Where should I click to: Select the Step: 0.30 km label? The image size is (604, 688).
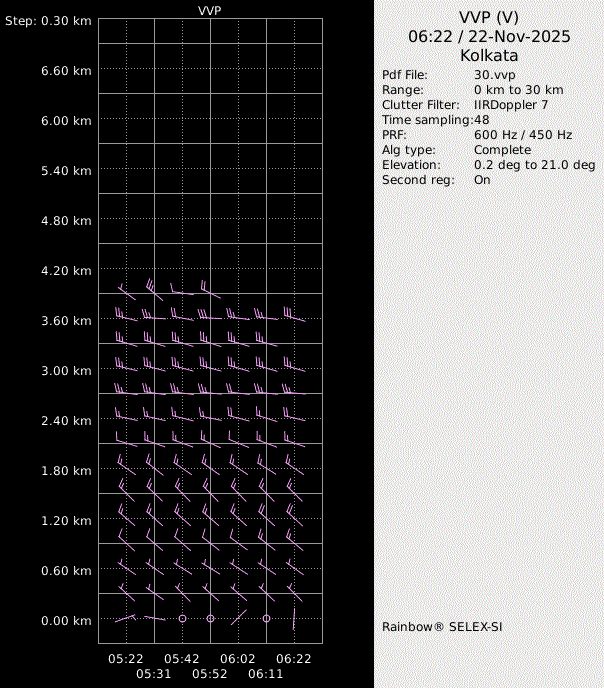(48, 21)
